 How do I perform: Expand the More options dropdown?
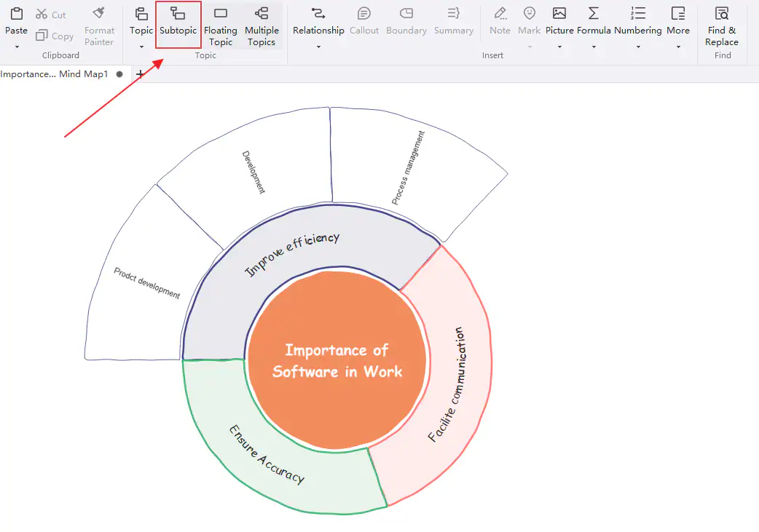[x=678, y=47]
